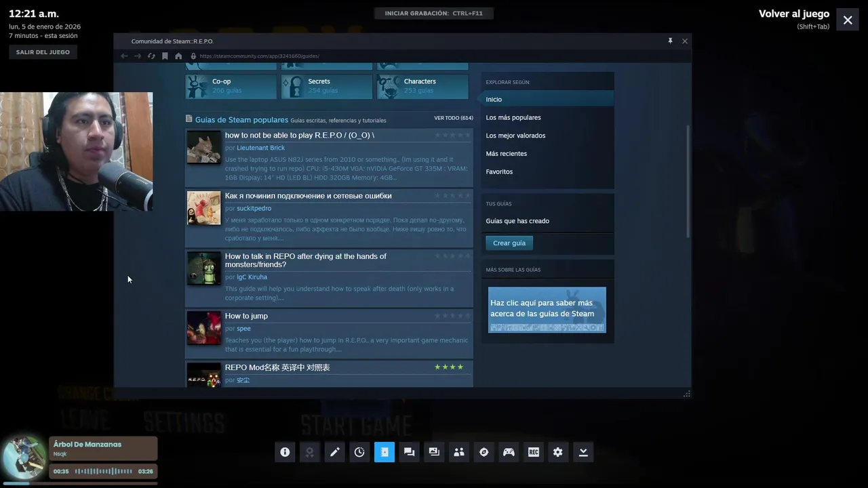Open author IgC Kiruha's profile
Screen dimensions: 868x488
[x=252, y=277]
